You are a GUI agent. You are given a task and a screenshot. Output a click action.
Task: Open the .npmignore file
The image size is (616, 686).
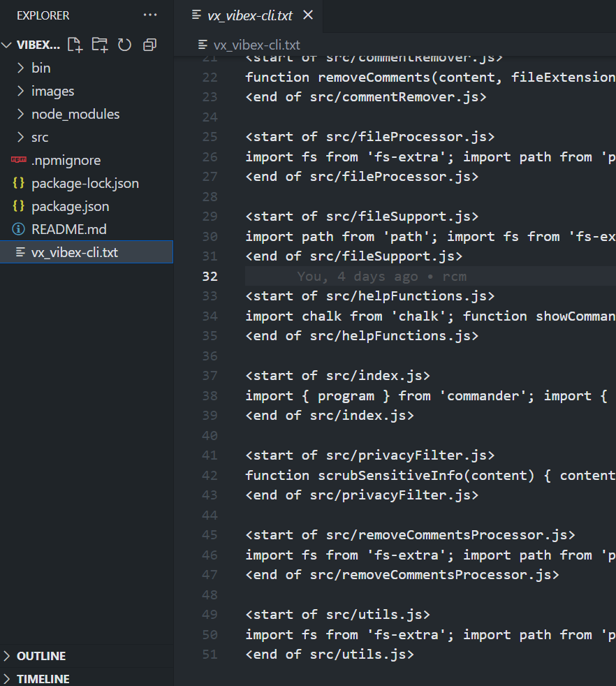pyautogui.click(x=87, y=160)
